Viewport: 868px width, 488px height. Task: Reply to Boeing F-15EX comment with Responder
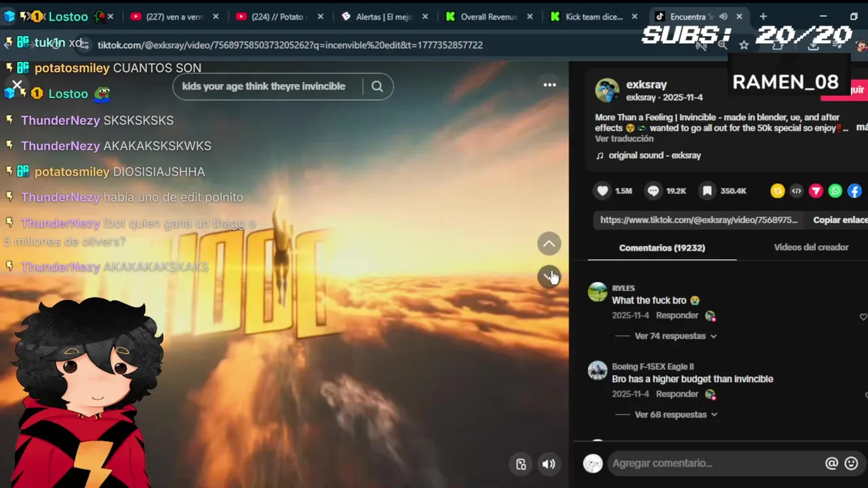pyautogui.click(x=677, y=394)
